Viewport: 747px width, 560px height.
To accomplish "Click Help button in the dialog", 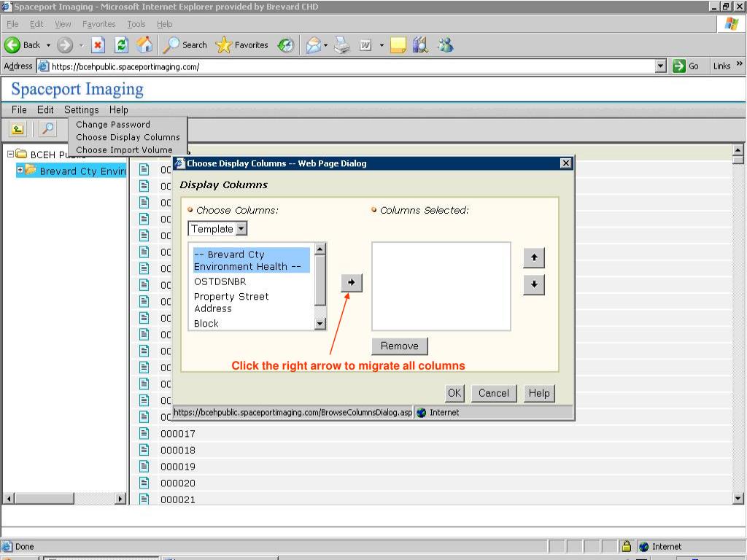I will tap(539, 393).
